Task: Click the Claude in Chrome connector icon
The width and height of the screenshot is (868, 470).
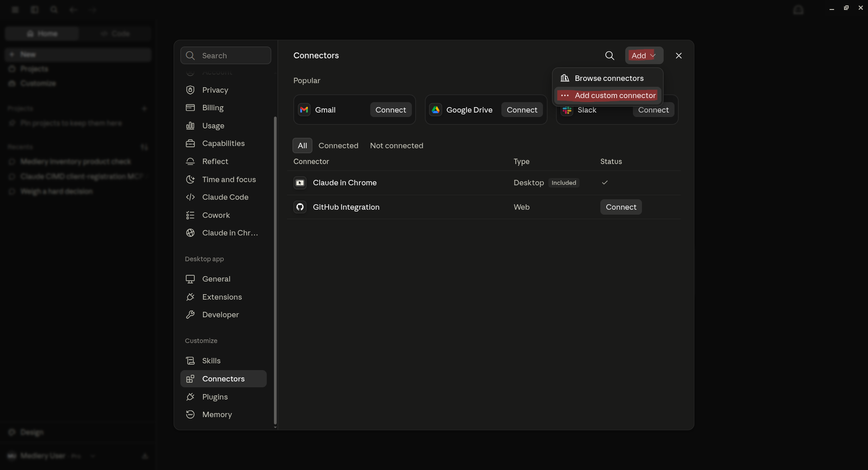Action: [x=300, y=183]
